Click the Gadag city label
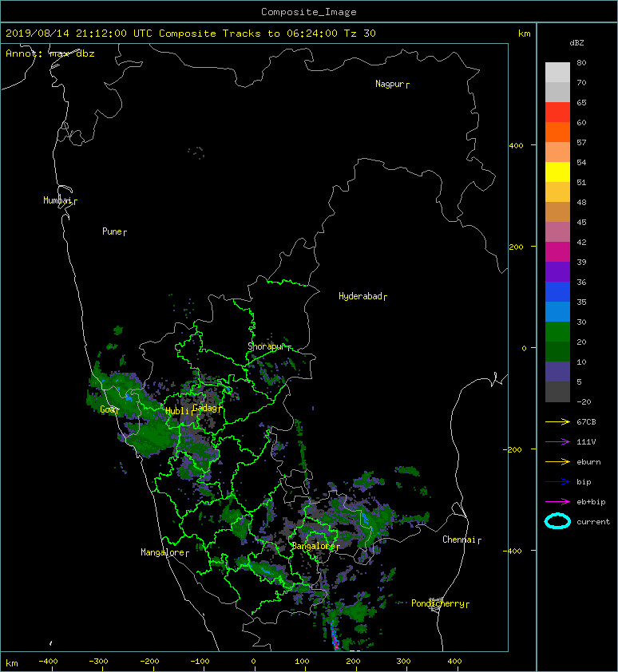The width and height of the screenshot is (618, 672). (x=205, y=408)
